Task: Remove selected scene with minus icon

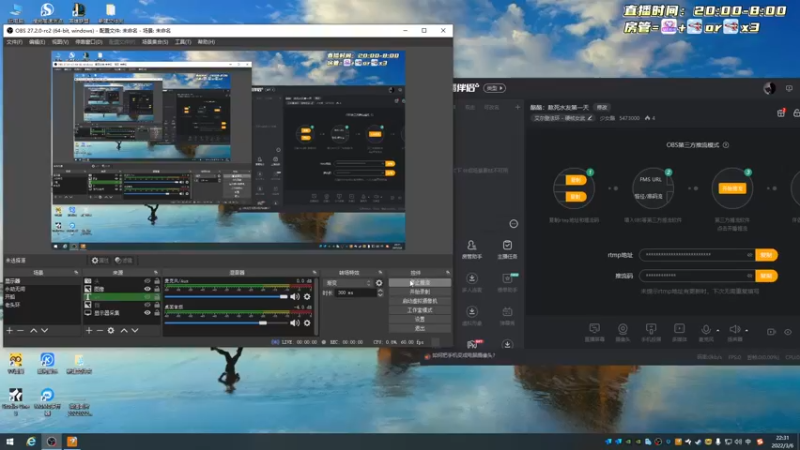Action: pos(20,331)
